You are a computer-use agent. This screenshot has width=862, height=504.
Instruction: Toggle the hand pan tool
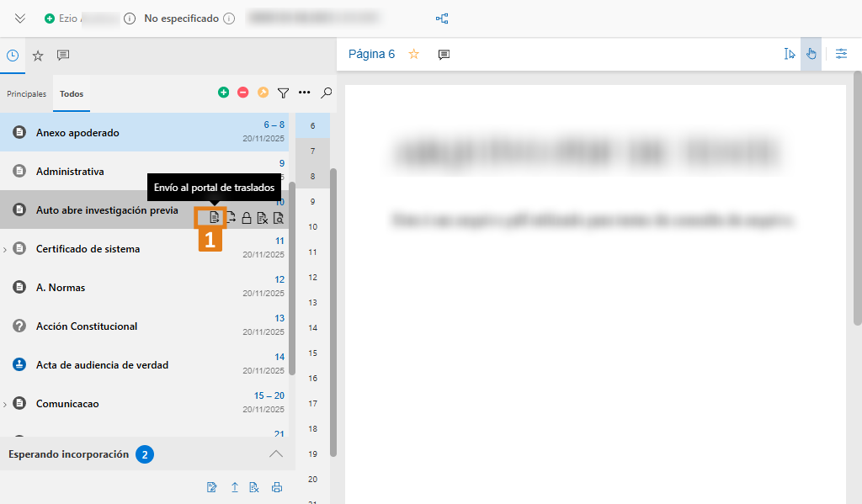(x=811, y=54)
